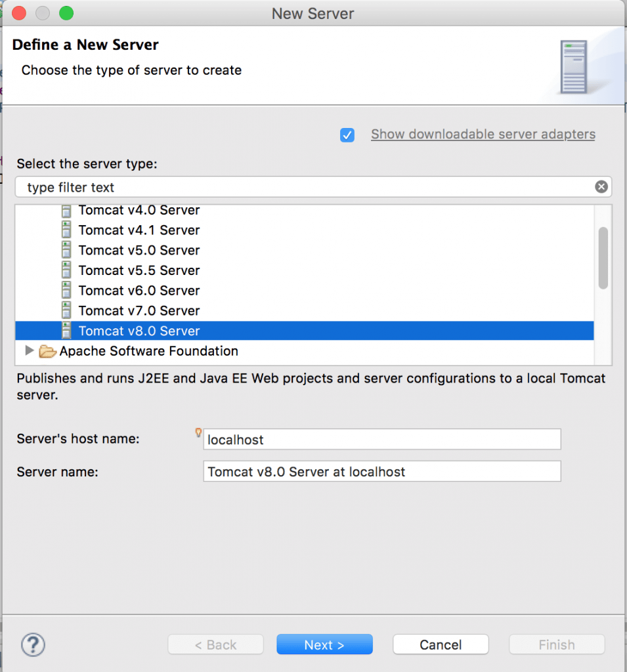Click inside the Server name text field
Screen dimensions: 627x672
[381, 471]
